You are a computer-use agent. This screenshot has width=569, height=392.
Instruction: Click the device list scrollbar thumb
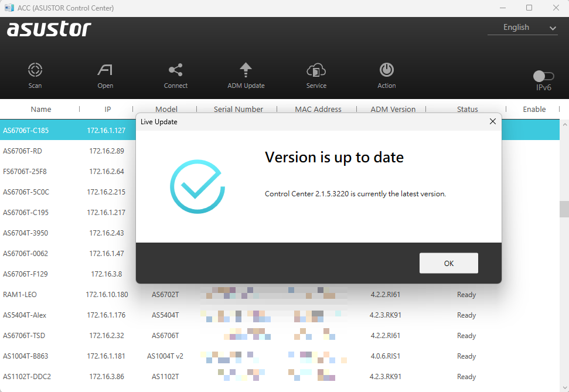pyautogui.click(x=564, y=209)
